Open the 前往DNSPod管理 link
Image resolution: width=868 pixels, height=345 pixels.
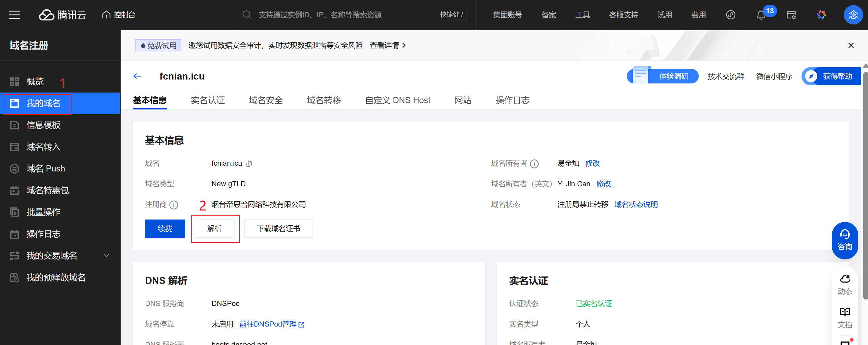[x=269, y=324]
